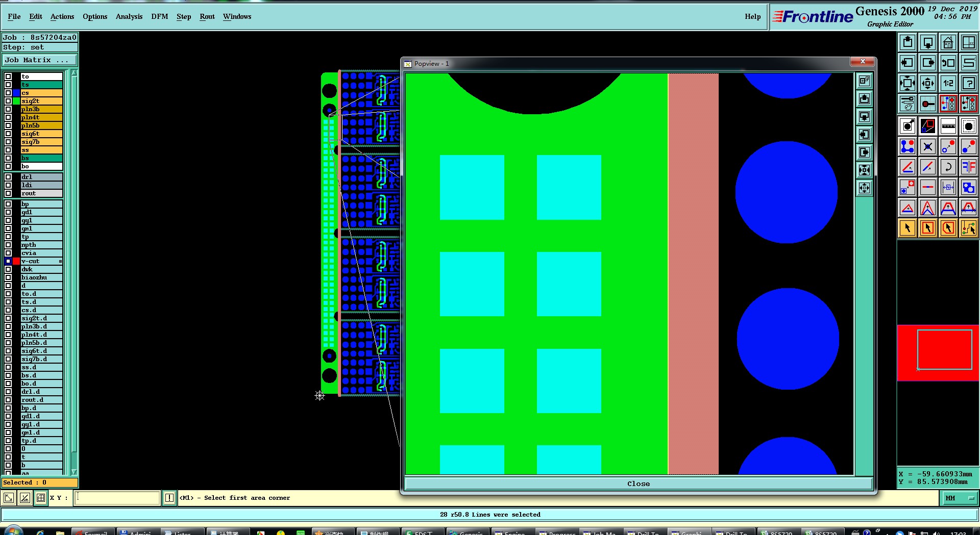The image size is (980, 535).
Task: Click the Popview pan down icon
Action: click(x=864, y=117)
